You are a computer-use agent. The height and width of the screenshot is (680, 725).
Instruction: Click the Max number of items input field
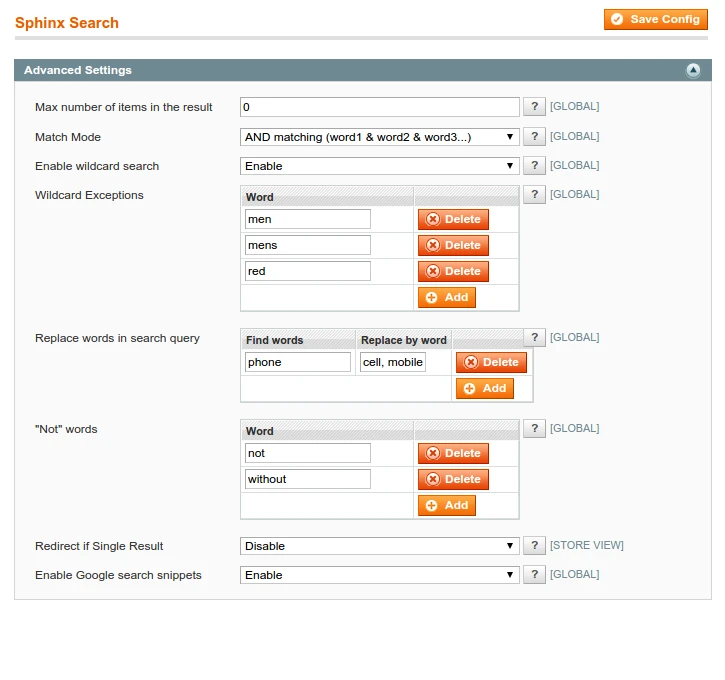[x=379, y=107]
